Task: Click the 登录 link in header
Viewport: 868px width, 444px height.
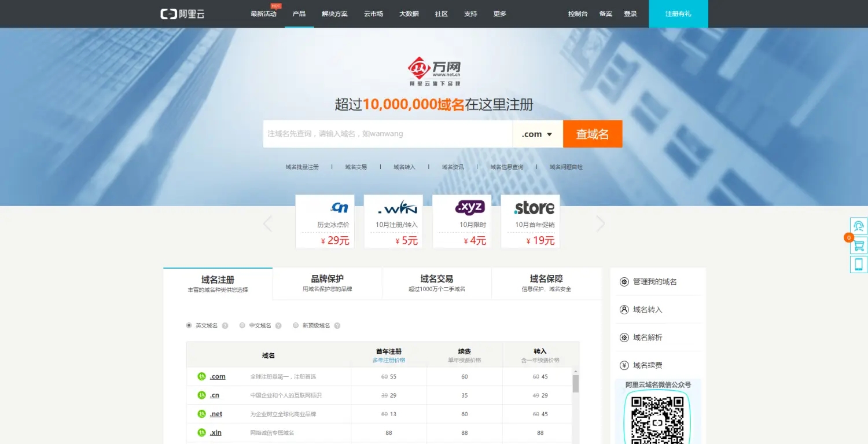Action: click(630, 14)
